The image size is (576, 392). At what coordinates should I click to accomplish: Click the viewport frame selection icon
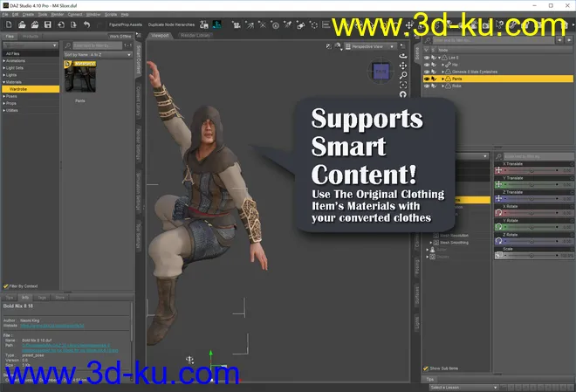point(402,86)
